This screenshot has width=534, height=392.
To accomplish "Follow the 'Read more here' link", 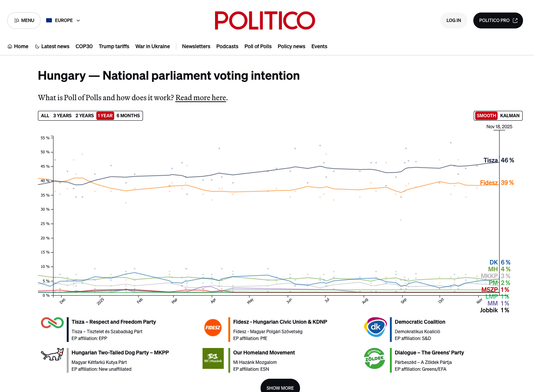I will click(x=201, y=98).
